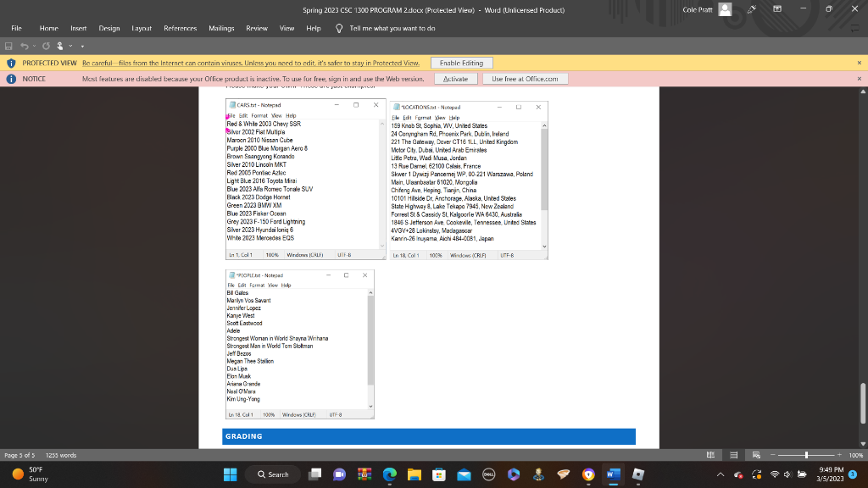Open the Undo history dropdown arrow

[34, 46]
